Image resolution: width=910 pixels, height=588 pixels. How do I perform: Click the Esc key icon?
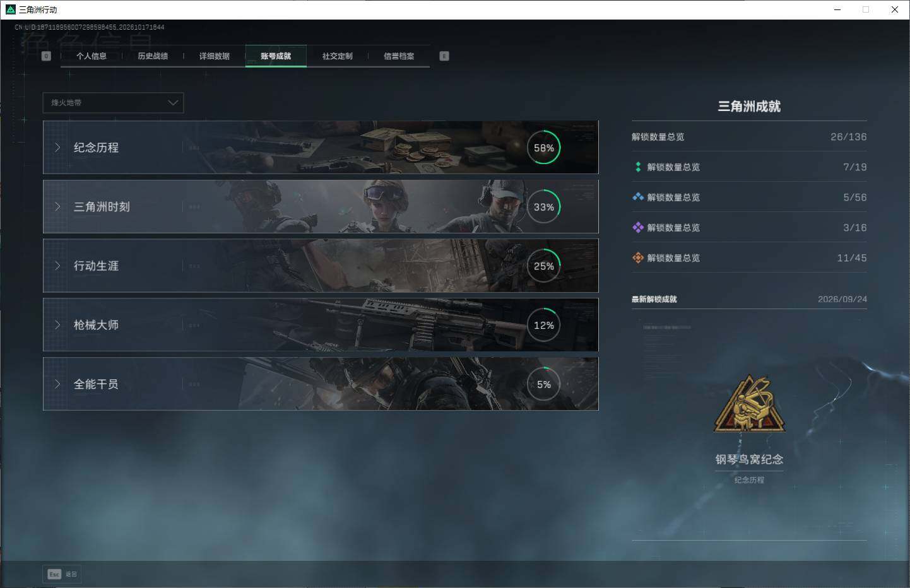[54, 574]
